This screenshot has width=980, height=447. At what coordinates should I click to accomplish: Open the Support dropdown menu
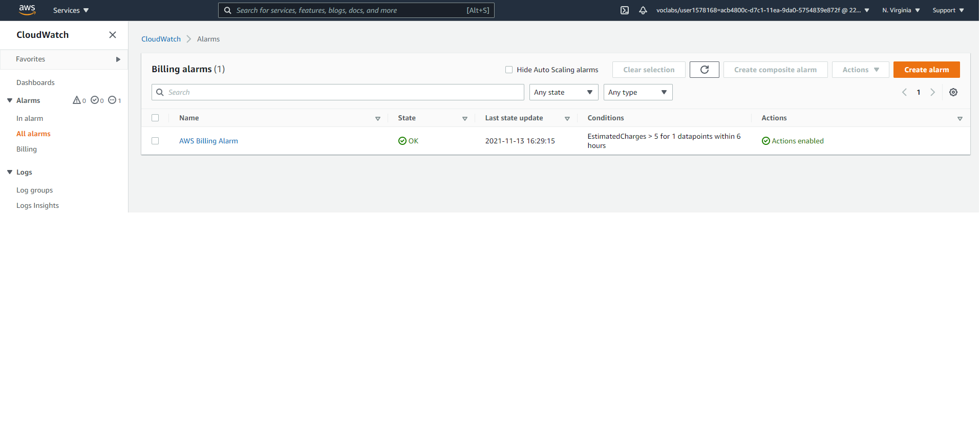948,10
